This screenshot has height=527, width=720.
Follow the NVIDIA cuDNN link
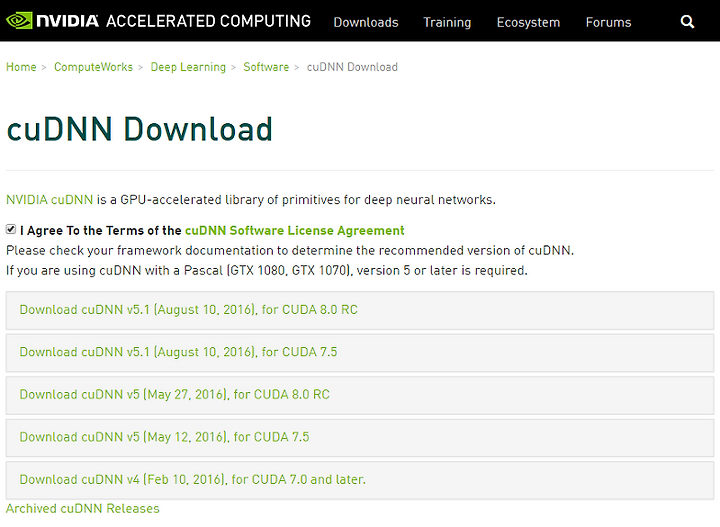point(50,200)
